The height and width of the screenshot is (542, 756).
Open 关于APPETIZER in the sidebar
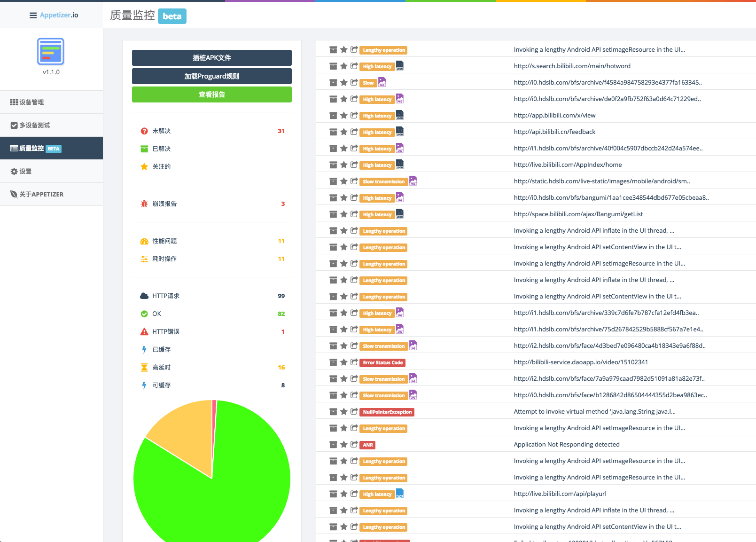52,194
